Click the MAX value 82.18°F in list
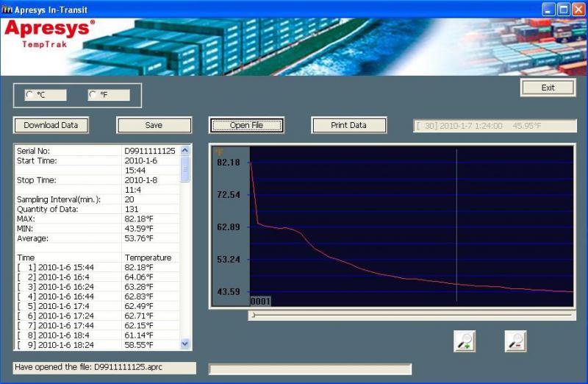The image size is (588, 384). (x=139, y=218)
